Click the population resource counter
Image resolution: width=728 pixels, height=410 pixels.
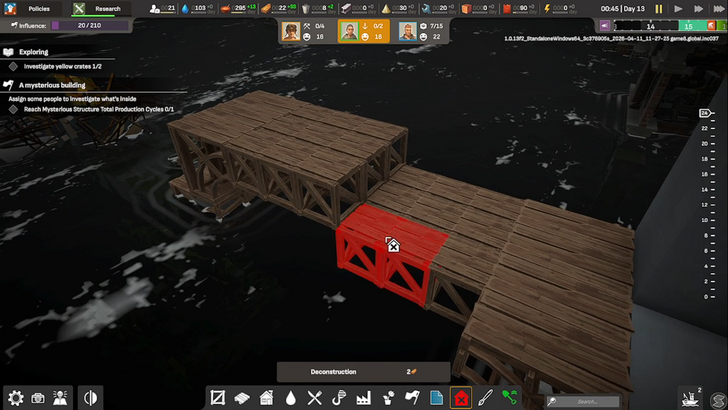click(x=162, y=8)
